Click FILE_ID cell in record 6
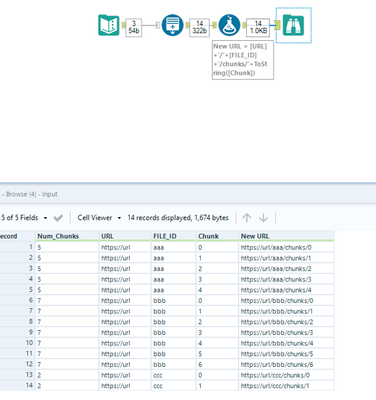376x400 pixels. (x=173, y=301)
